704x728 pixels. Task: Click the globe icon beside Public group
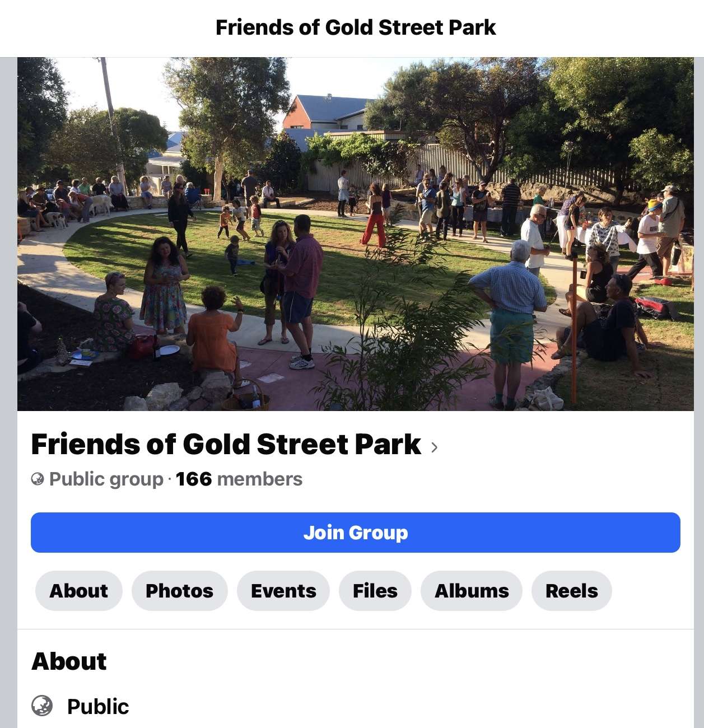[38, 479]
